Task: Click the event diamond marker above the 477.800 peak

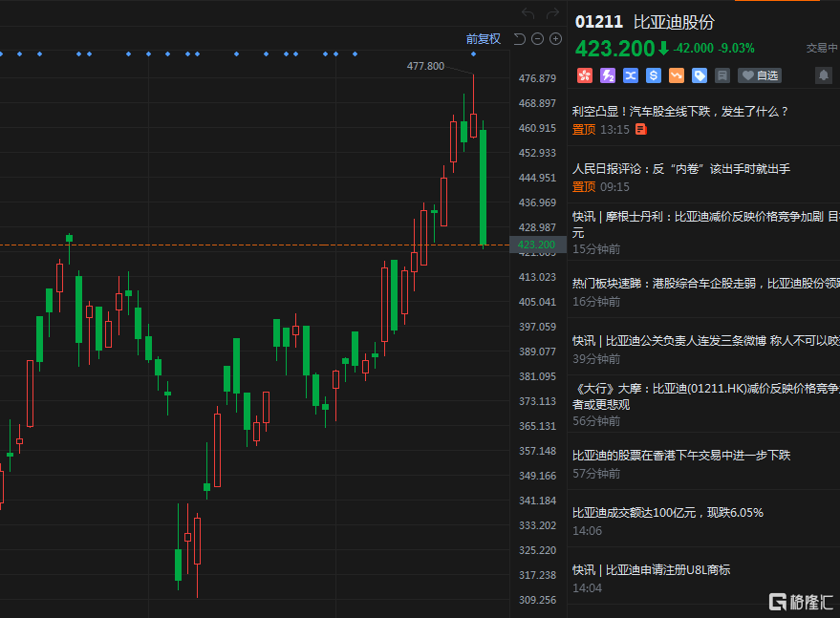Action: point(473,54)
